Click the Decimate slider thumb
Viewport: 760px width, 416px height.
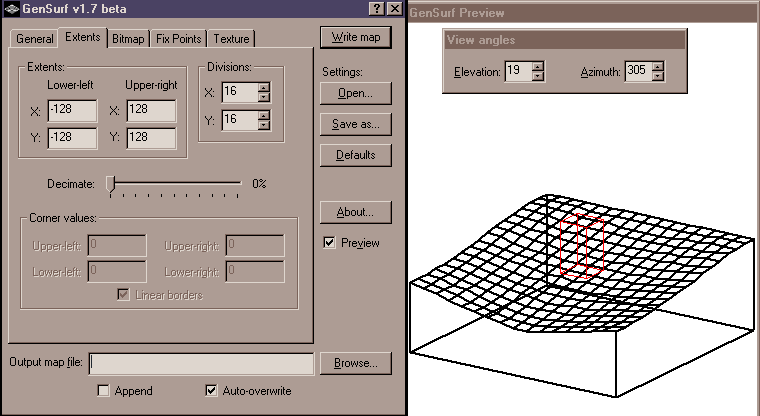[x=111, y=185]
